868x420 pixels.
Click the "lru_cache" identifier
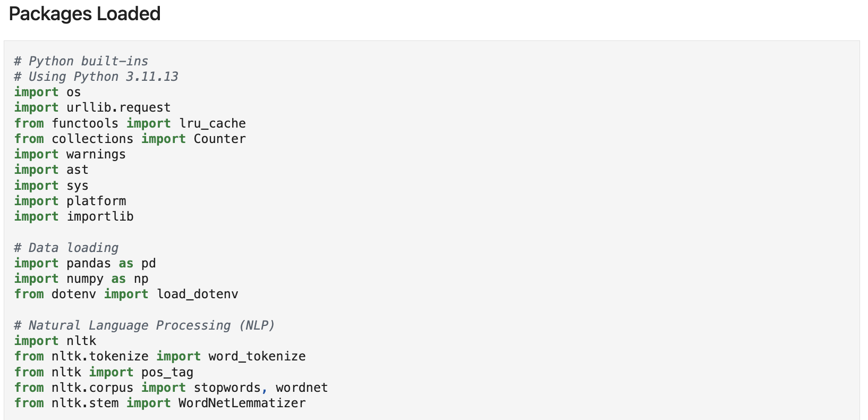212,123
